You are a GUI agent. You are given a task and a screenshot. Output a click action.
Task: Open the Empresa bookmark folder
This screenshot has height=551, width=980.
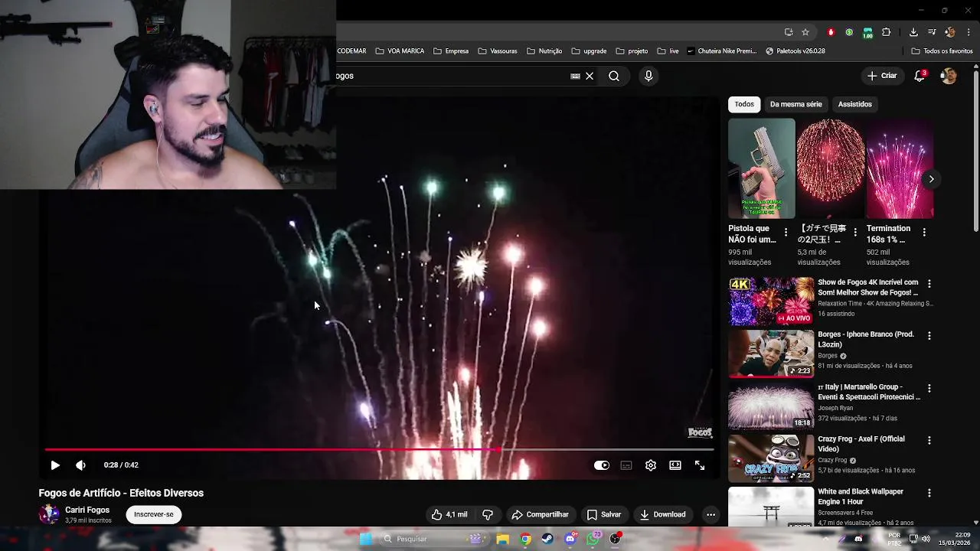coord(451,51)
